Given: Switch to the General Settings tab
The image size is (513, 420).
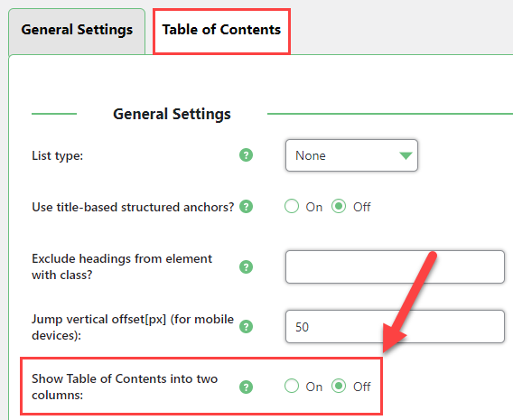Looking at the screenshot, I should point(77,30).
